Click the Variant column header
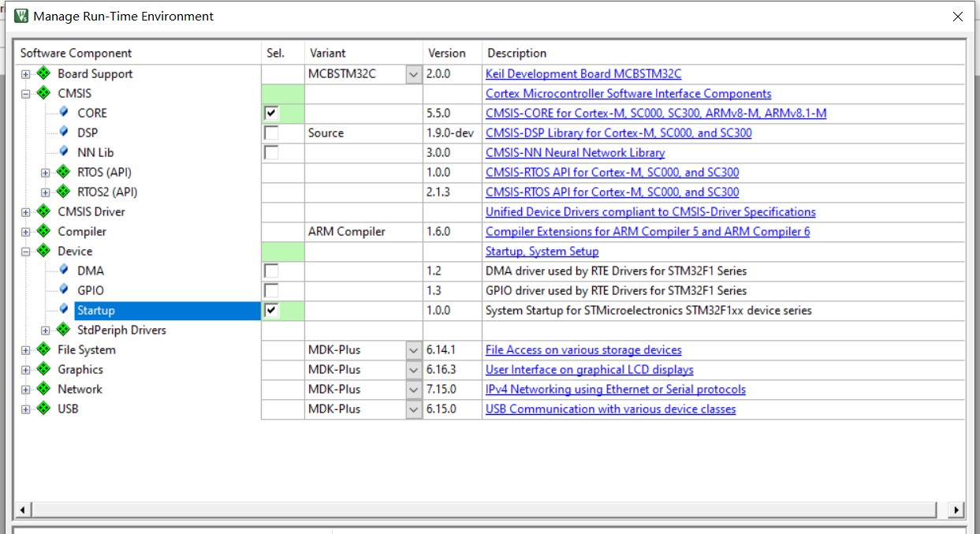 364,53
